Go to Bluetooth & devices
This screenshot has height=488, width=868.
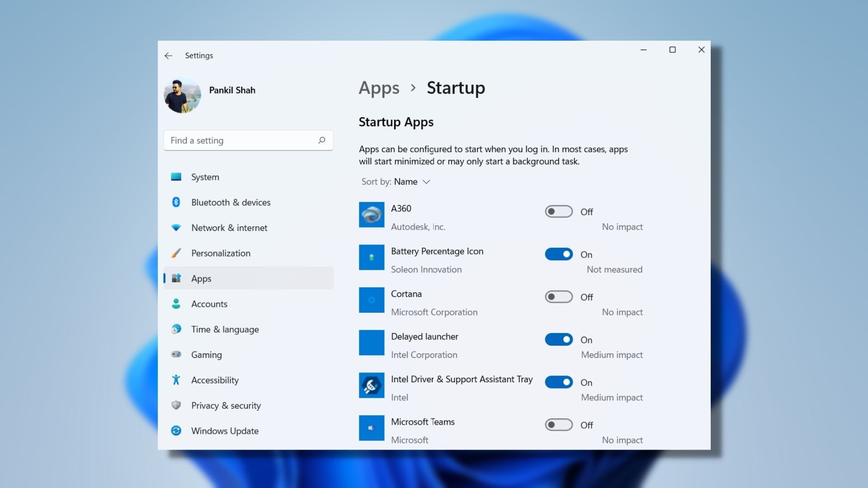tap(248, 202)
